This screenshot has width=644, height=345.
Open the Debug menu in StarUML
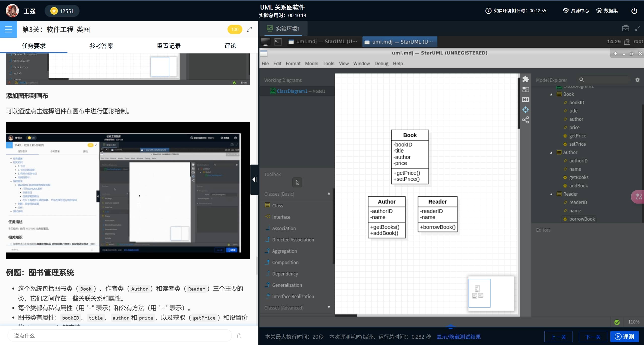click(381, 64)
